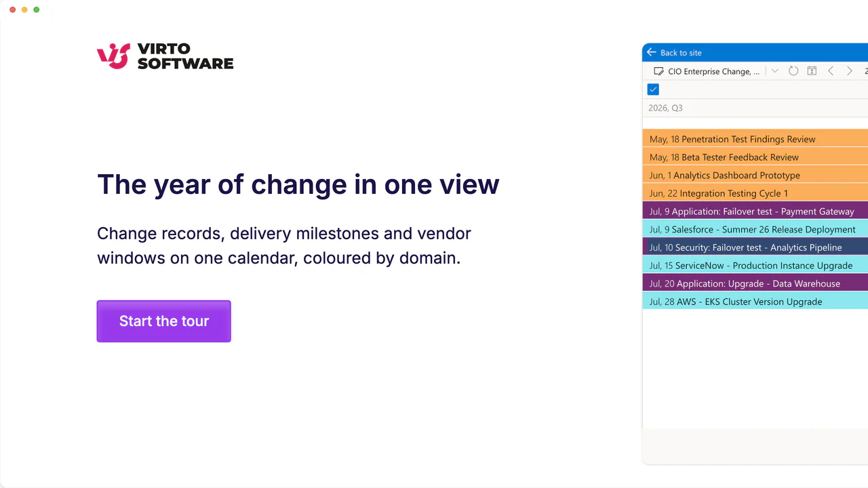Click the back arrow icon
This screenshot has width=868, height=488.
tap(652, 52)
